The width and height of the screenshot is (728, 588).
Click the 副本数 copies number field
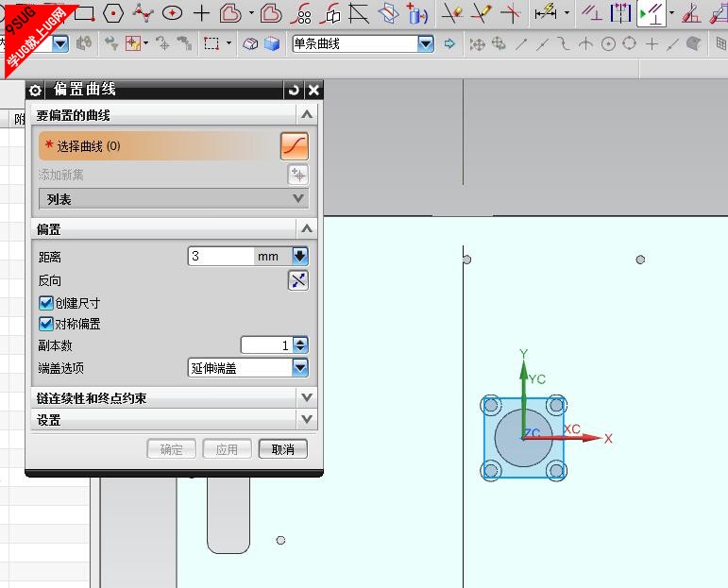point(266,344)
